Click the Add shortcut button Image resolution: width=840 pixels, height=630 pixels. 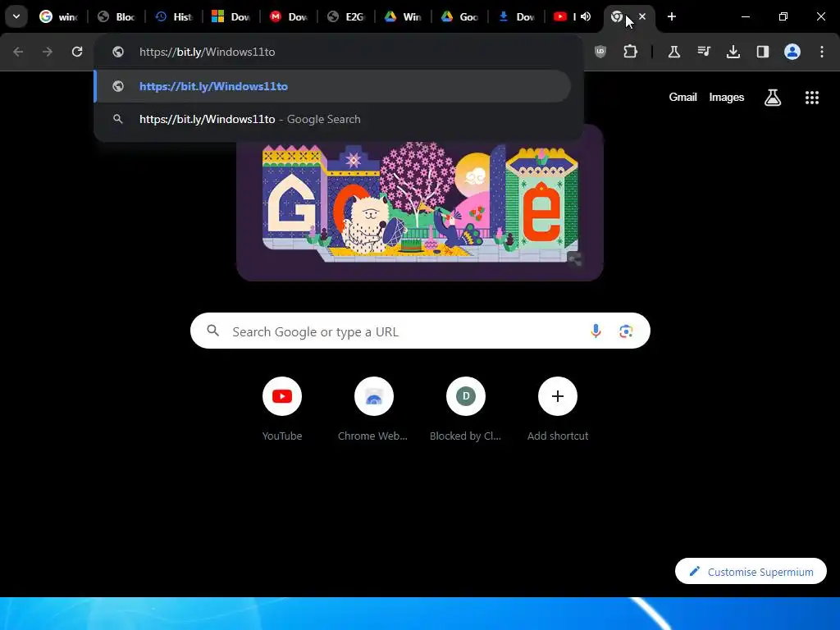coord(558,409)
